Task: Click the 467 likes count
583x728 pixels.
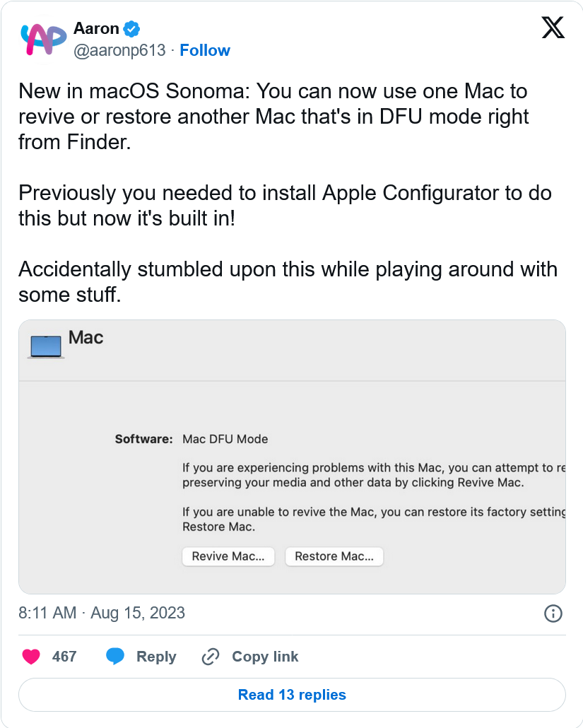Action: (64, 657)
